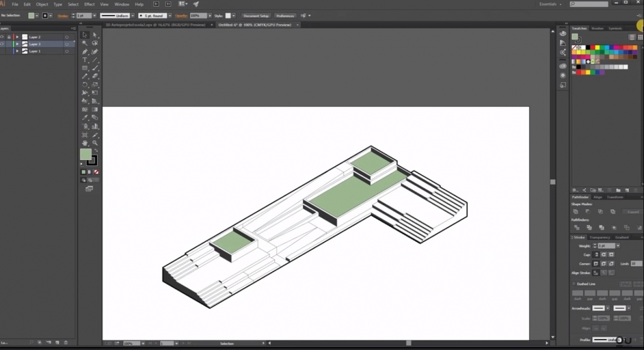This screenshot has height=350, width=644.
Task: Open the Swatches panel icon
Action: tap(578, 28)
